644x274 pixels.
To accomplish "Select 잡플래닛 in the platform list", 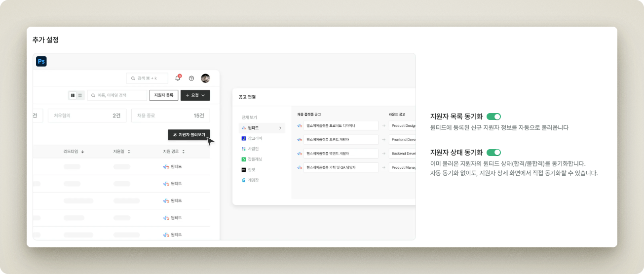I will tap(255, 159).
